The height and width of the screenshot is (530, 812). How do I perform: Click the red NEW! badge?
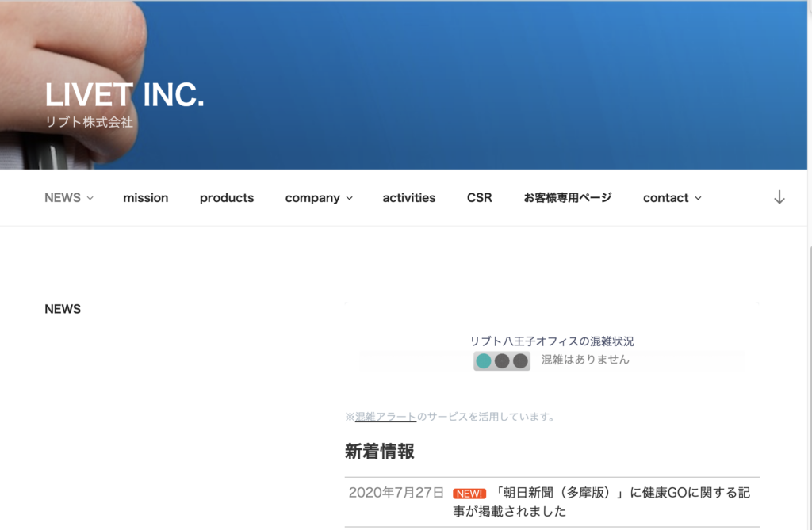[x=469, y=494]
